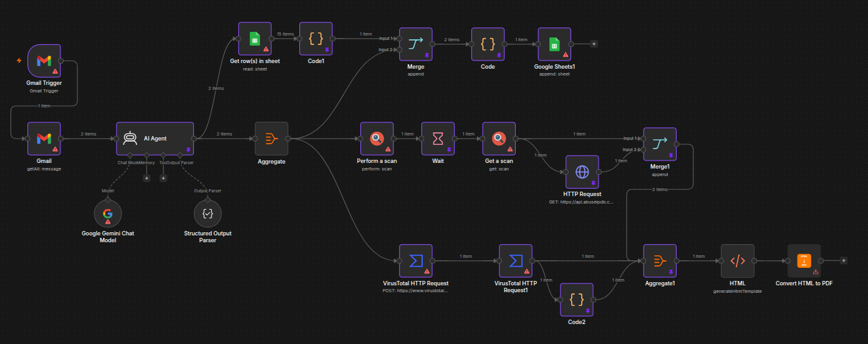Click the Merge1 node
868x344 pixels.
pyautogui.click(x=660, y=144)
